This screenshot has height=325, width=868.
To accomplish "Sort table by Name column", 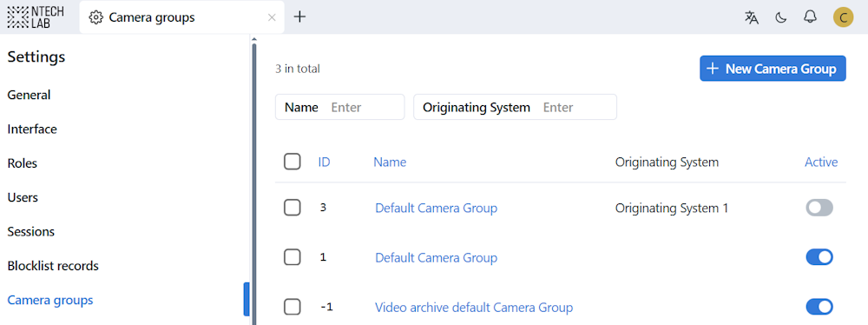I will tap(390, 162).
